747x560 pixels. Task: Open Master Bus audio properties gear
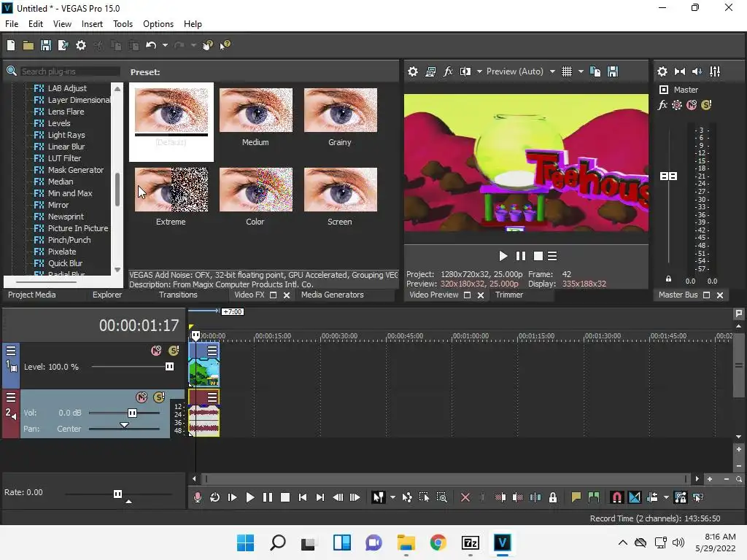click(662, 71)
